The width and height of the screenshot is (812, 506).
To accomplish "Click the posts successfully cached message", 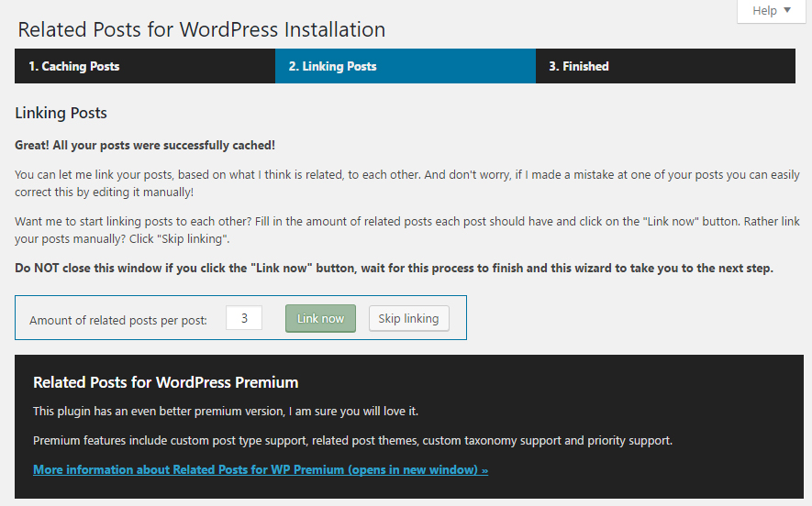I will point(145,146).
